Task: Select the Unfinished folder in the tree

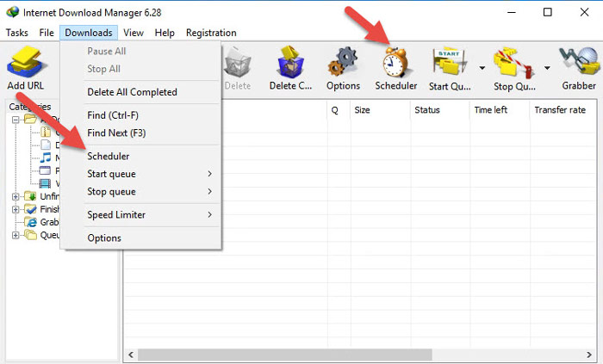Action: pyautogui.click(x=41, y=196)
